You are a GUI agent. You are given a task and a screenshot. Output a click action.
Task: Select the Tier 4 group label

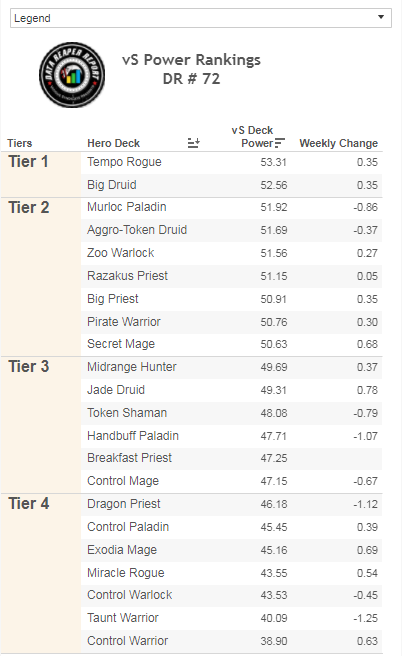29,504
